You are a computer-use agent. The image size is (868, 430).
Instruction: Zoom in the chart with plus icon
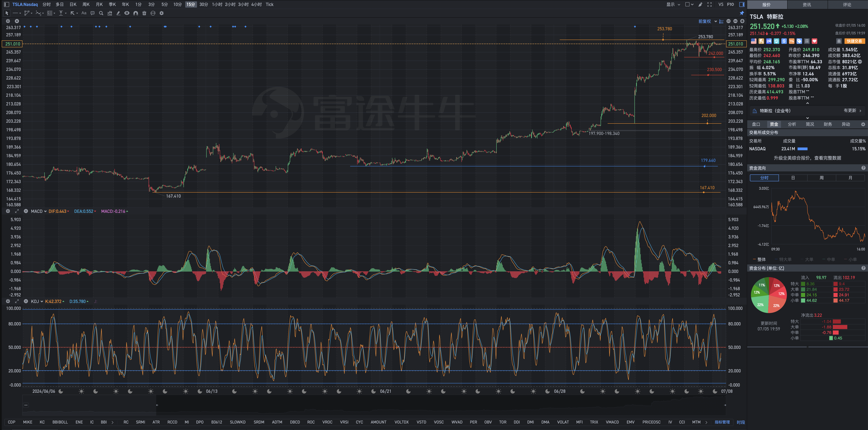(742, 21)
